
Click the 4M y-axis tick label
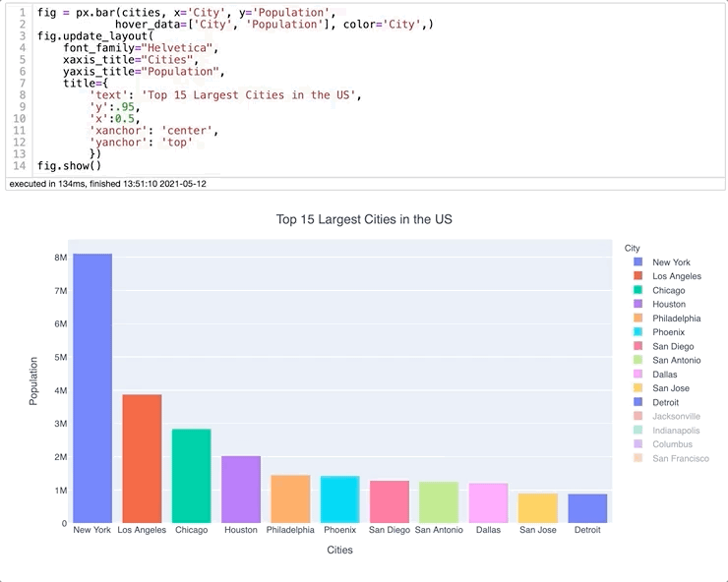[61, 390]
